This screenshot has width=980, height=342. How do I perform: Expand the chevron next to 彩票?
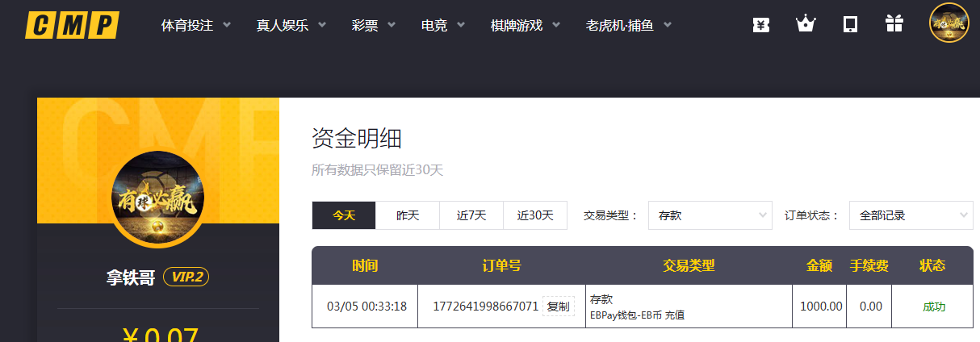(392, 25)
